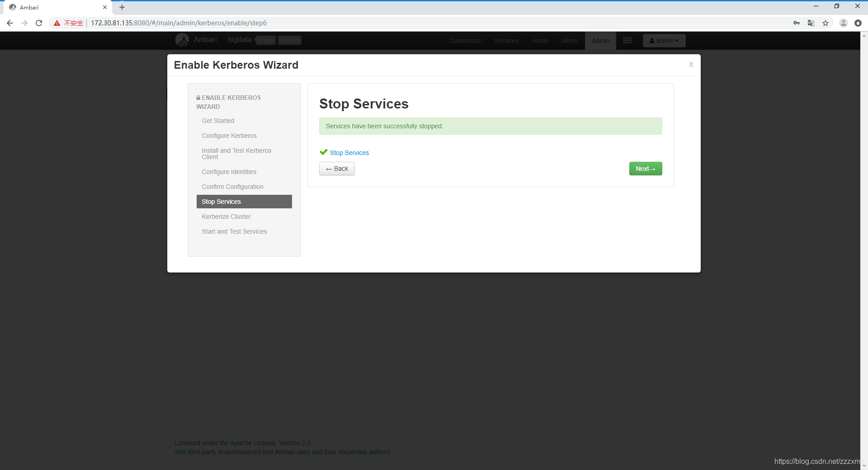Go to Alerts tab
This screenshot has height=470, width=868.
coord(570,41)
